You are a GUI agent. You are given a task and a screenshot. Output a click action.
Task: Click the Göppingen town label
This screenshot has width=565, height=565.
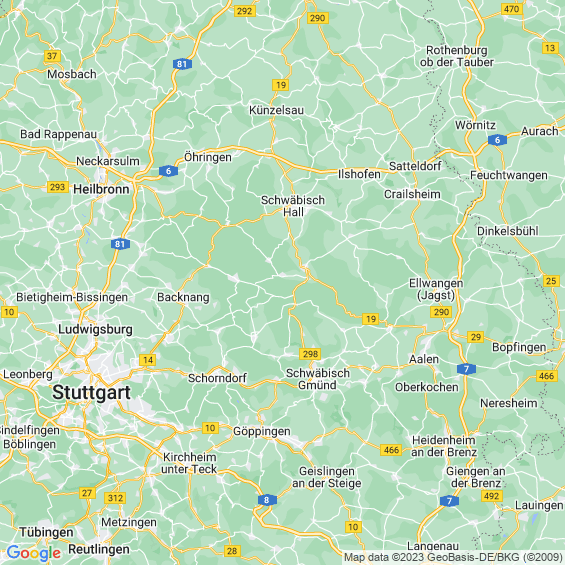point(262,431)
